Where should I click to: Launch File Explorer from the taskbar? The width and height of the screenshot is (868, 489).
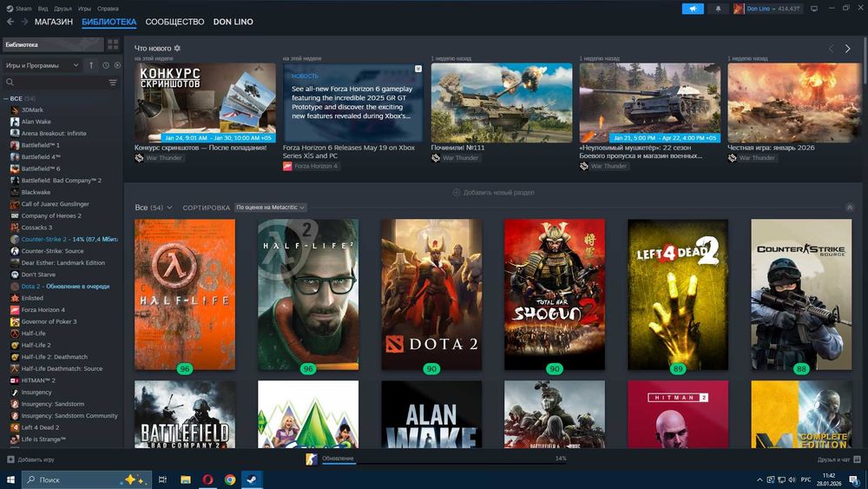tap(186, 479)
